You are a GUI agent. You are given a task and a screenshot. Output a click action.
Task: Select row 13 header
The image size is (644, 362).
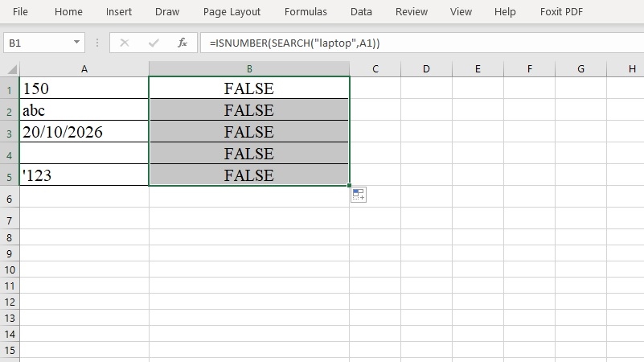tap(10, 318)
